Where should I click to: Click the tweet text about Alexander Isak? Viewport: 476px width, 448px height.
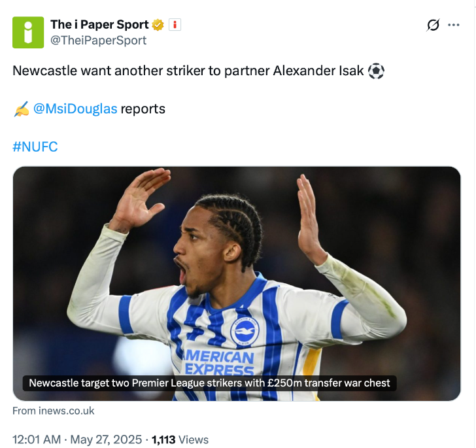point(188,71)
